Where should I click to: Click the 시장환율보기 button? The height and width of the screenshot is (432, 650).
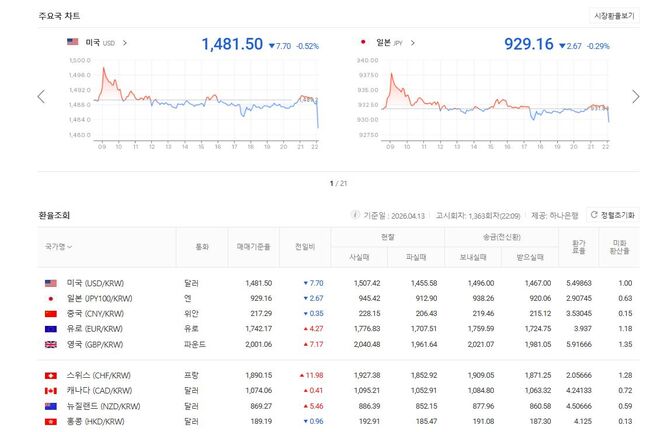click(x=614, y=16)
